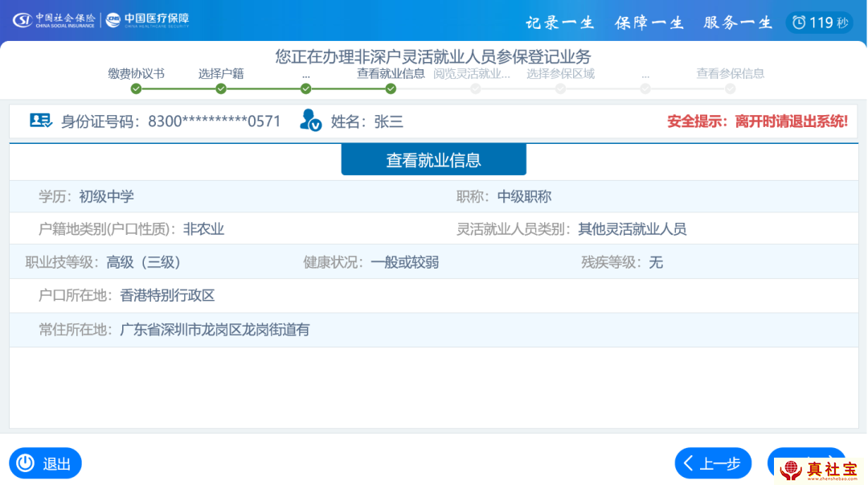
Task: Select the 阅览灵活就业... step label
Action: coord(472,73)
